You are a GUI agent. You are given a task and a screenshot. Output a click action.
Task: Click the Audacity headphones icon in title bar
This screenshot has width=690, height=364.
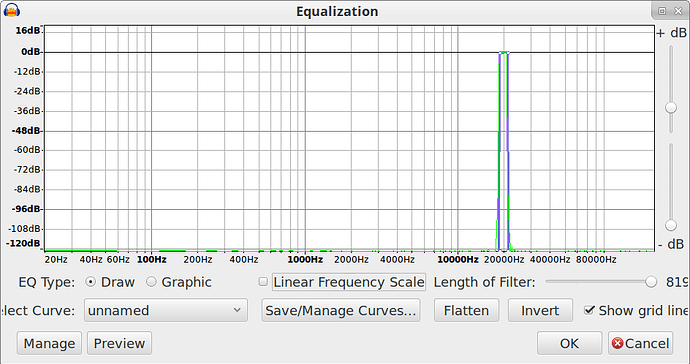(x=11, y=10)
